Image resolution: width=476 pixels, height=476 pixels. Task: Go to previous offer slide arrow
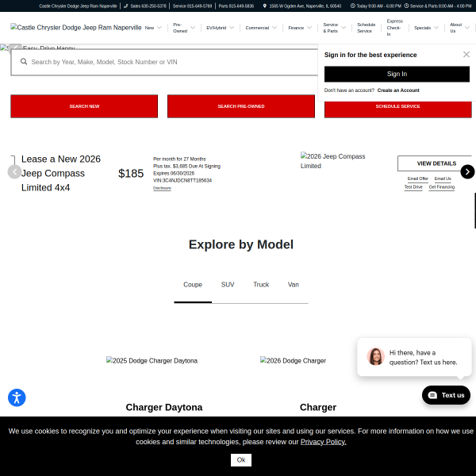(x=14, y=172)
